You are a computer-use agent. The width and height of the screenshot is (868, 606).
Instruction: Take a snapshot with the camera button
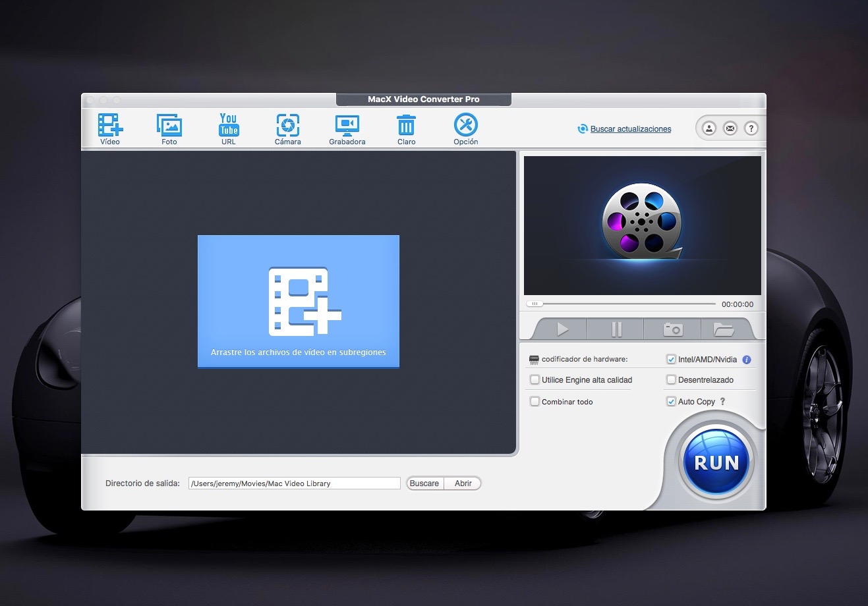click(673, 329)
